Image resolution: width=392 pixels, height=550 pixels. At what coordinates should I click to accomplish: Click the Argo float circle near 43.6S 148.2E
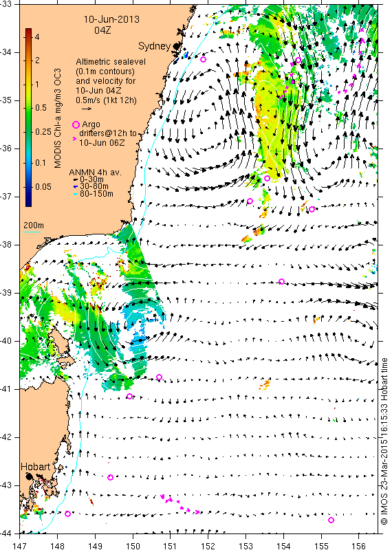click(67, 514)
